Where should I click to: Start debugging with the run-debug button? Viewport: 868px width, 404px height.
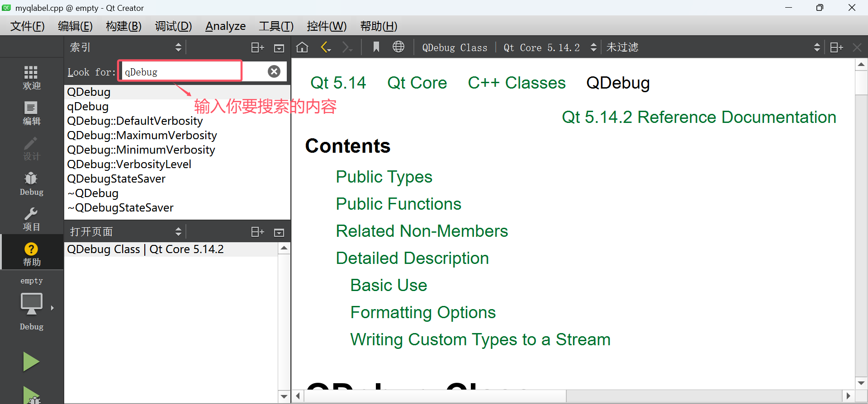tap(31, 395)
